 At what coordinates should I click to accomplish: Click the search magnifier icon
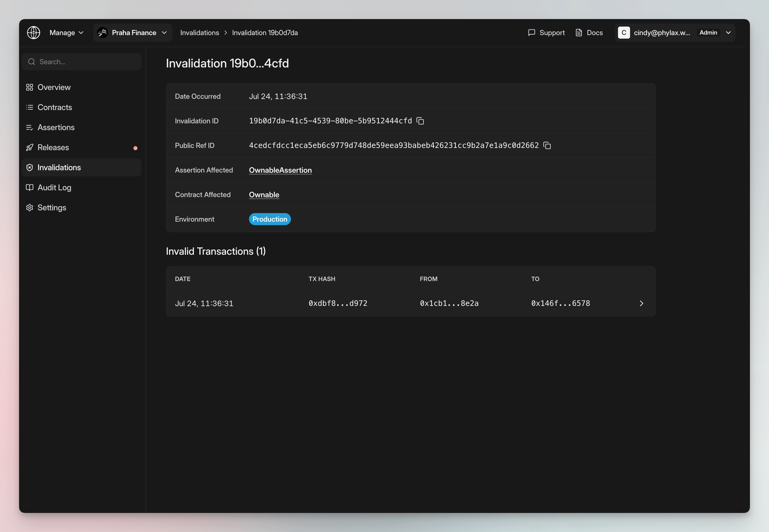click(32, 62)
